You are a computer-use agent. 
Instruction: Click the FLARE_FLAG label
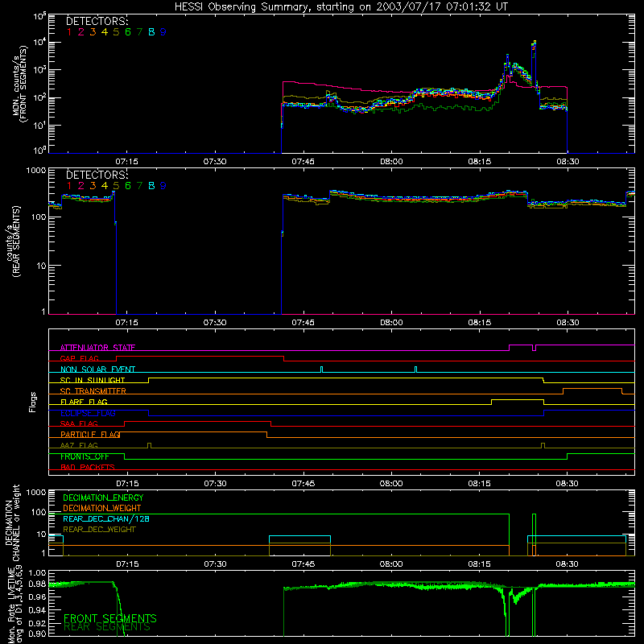click(x=84, y=402)
